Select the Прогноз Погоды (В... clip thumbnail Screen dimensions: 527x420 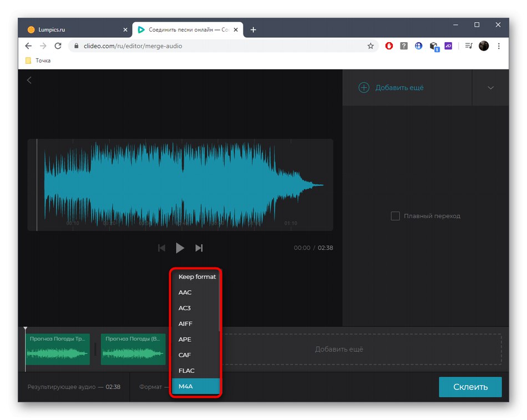click(133, 349)
